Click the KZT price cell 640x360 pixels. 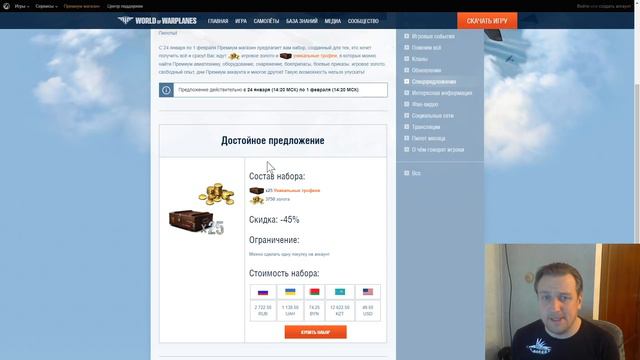click(x=340, y=311)
